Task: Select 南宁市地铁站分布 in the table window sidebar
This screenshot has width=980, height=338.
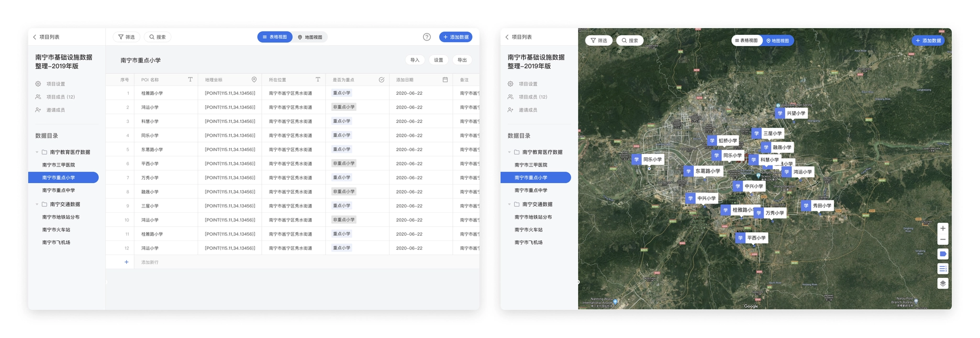Action: (x=61, y=217)
